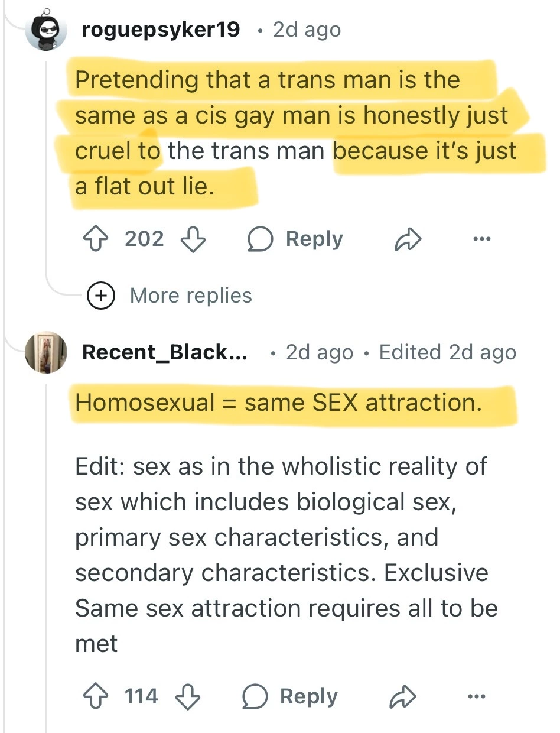
Task: Click the 202 vote count
Action: point(144,239)
